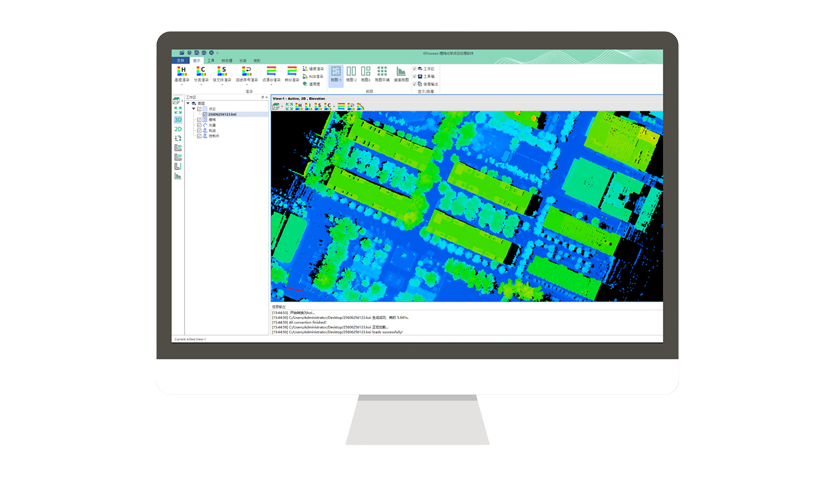Click the profile view histogram ribbon icon
Image resolution: width=835 pixels, height=492 pixels.
click(401, 72)
